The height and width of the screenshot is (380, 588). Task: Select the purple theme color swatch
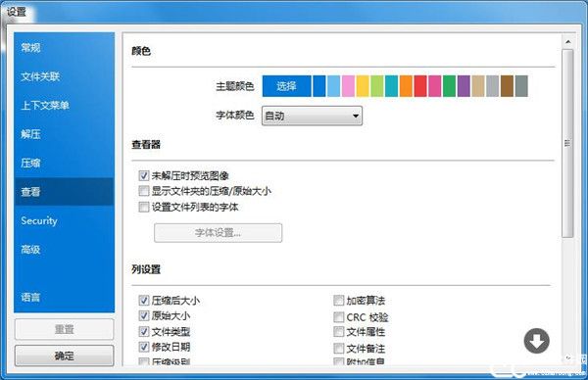(x=464, y=86)
